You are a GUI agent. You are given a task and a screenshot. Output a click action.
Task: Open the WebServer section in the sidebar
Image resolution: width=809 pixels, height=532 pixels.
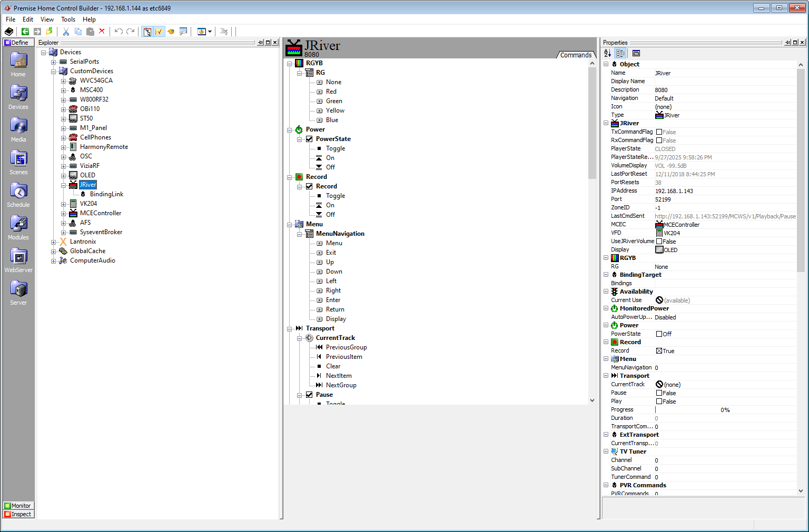[x=18, y=258]
